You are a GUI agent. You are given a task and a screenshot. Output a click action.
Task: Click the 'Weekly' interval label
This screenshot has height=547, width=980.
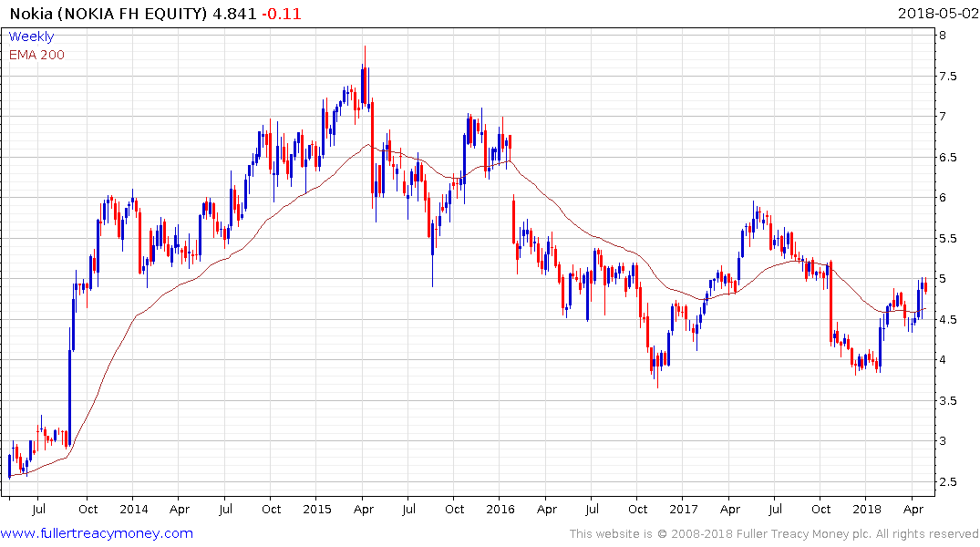31,36
